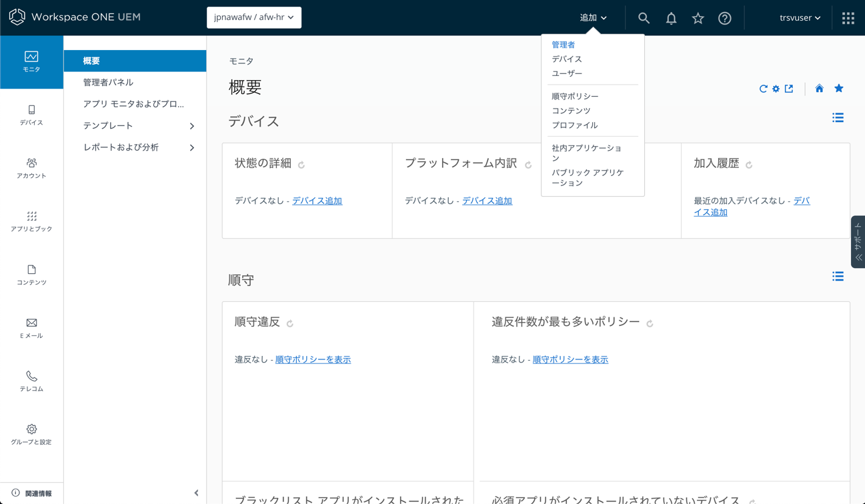Open the jpnawafw / afw-hr organization dropdown

pos(254,17)
